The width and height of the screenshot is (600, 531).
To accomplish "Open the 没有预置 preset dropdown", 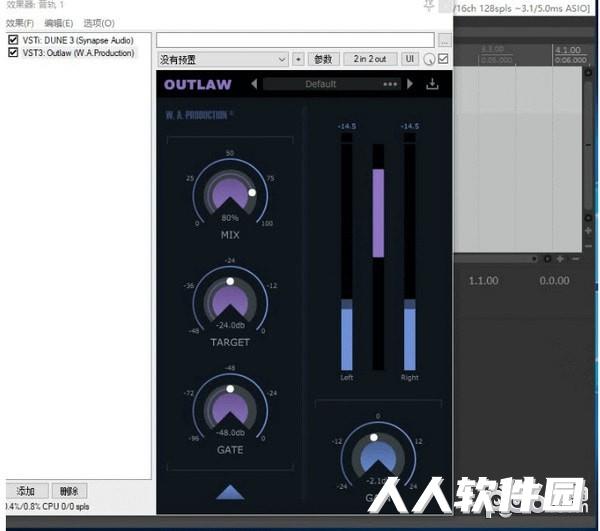I will click(223, 59).
